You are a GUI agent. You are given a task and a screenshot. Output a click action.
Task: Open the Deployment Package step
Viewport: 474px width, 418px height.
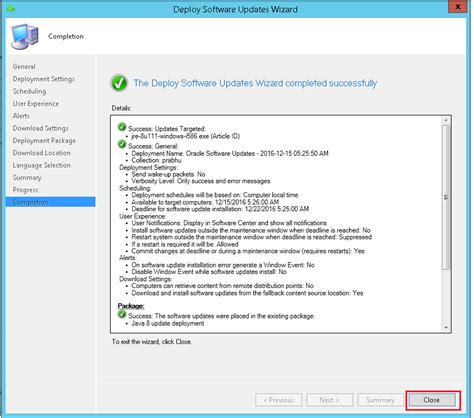[44, 140]
